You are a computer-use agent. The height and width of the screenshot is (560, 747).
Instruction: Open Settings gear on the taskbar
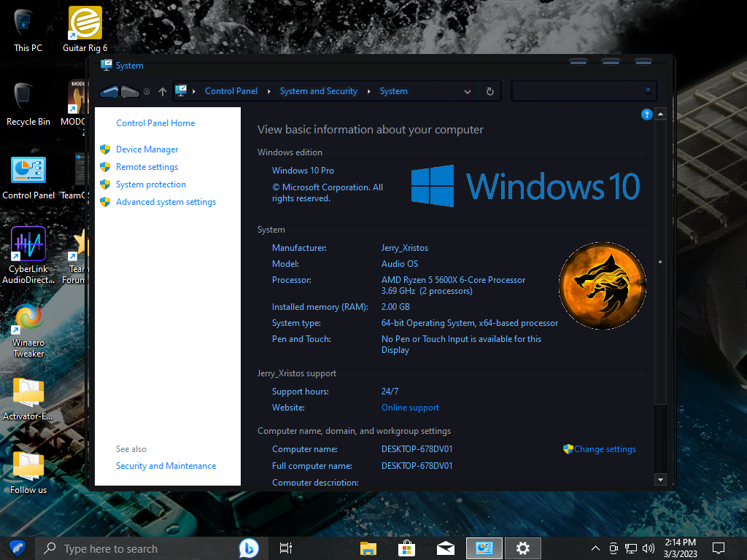(522, 548)
